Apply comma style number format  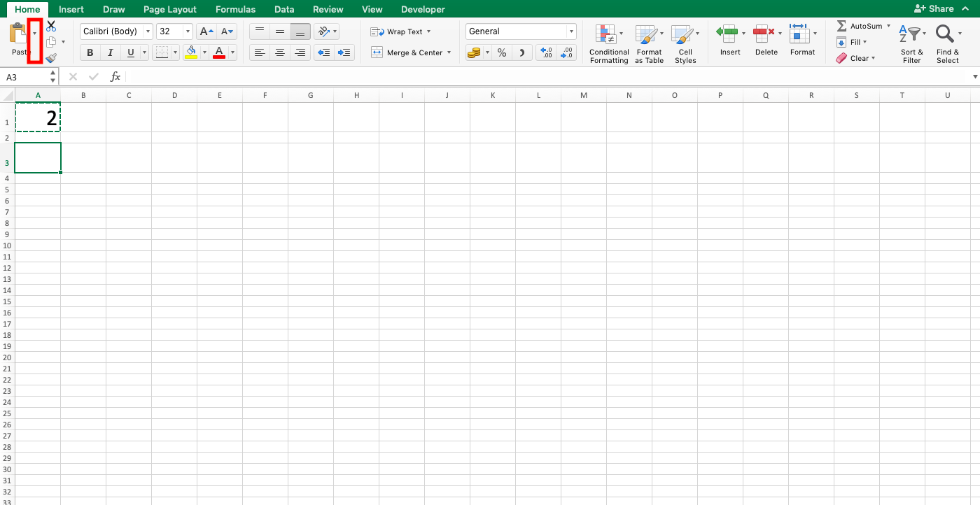(x=522, y=52)
